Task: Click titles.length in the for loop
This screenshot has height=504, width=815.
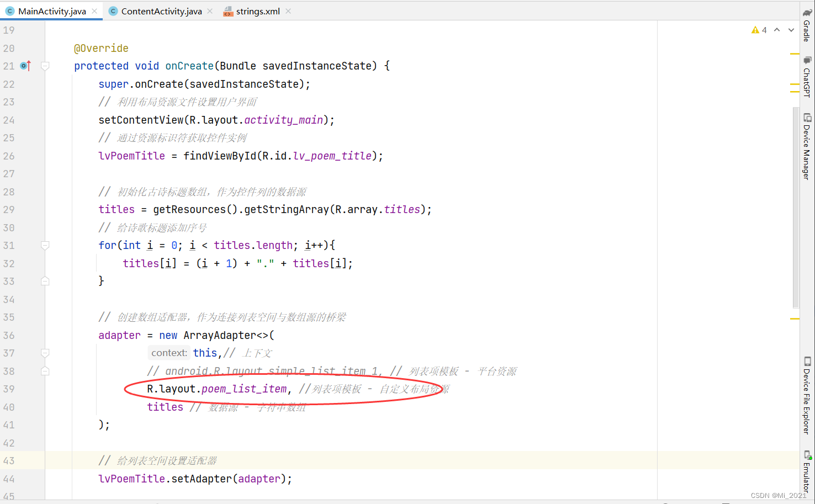Action: click(253, 245)
